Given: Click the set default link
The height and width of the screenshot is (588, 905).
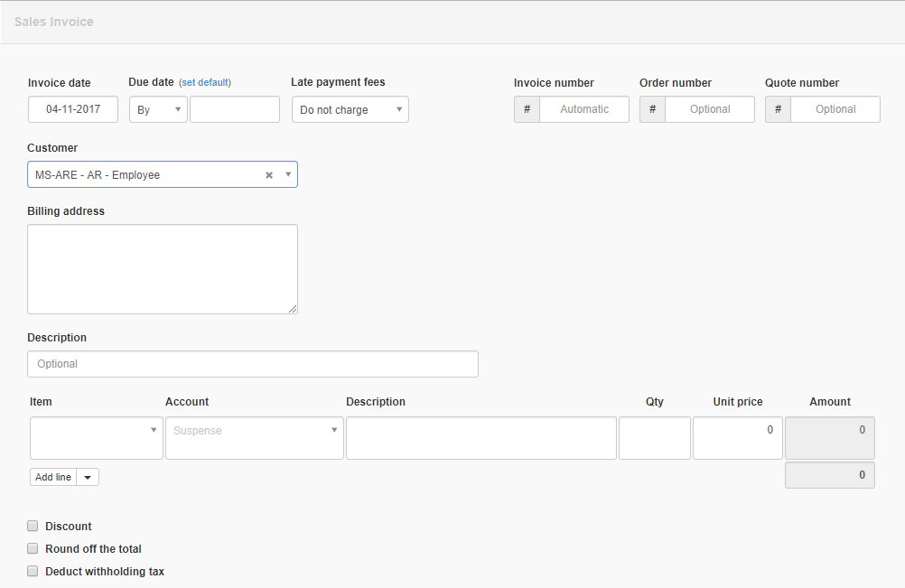Looking at the screenshot, I should pyautogui.click(x=205, y=82).
